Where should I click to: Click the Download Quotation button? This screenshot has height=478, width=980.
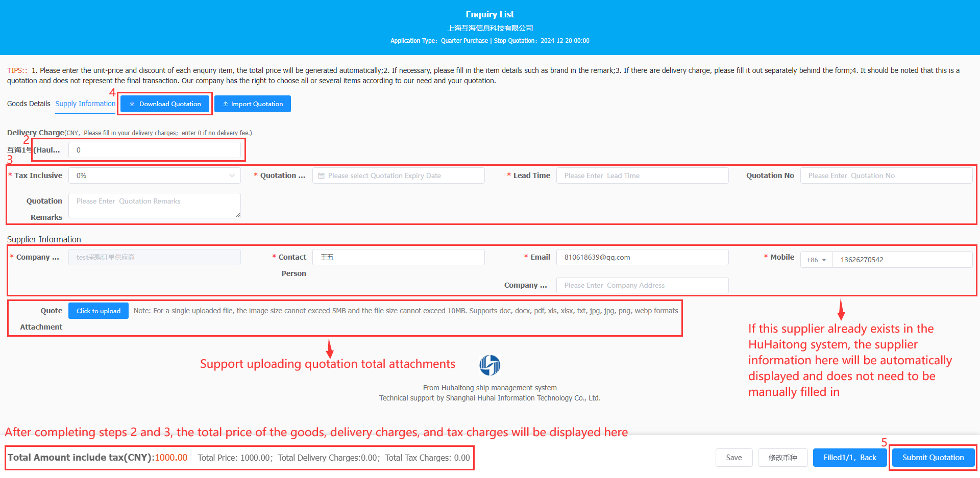pyautogui.click(x=165, y=104)
